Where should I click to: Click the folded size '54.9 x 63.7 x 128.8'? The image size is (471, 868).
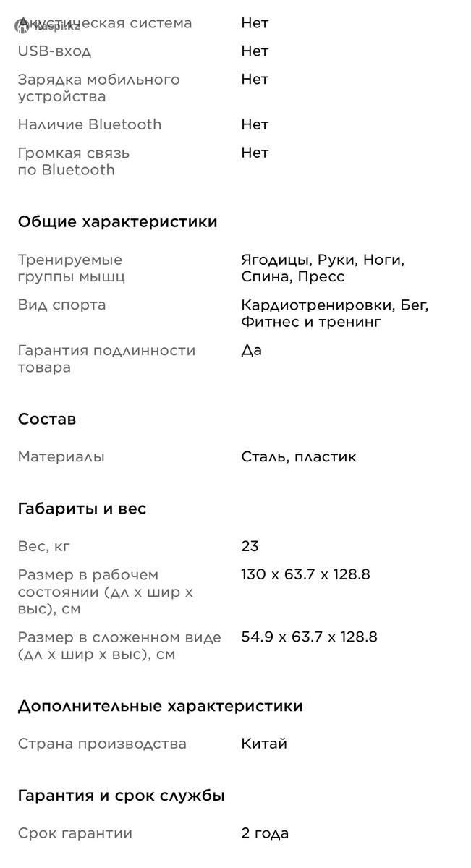pos(309,637)
